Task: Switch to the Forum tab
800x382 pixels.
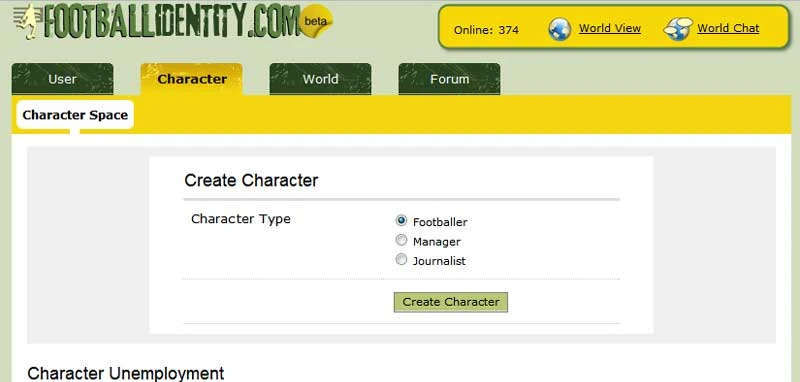Action: [x=449, y=79]
